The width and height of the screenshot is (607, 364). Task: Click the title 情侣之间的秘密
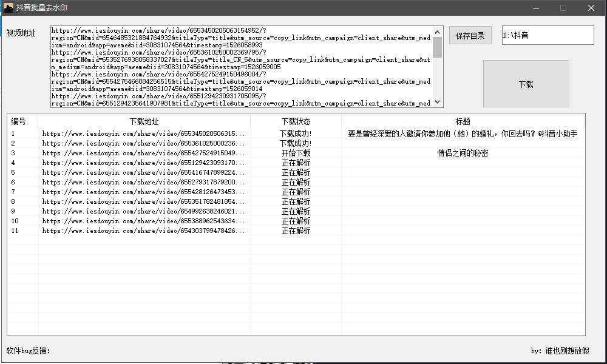[463, 153]
